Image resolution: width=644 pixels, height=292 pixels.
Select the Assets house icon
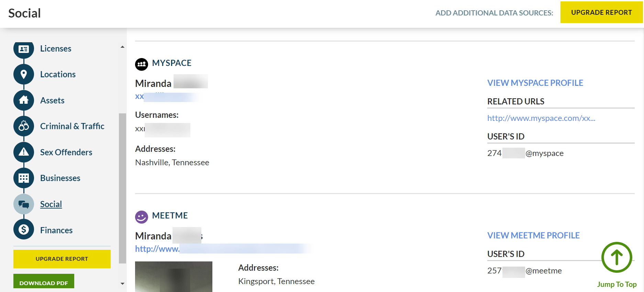(x=24, y=100)
